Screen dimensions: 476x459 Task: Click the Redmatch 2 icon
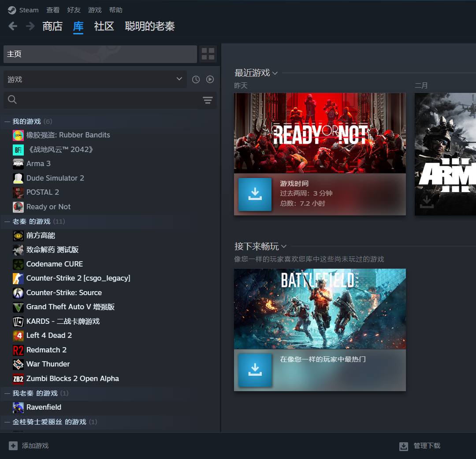[18, 350]
